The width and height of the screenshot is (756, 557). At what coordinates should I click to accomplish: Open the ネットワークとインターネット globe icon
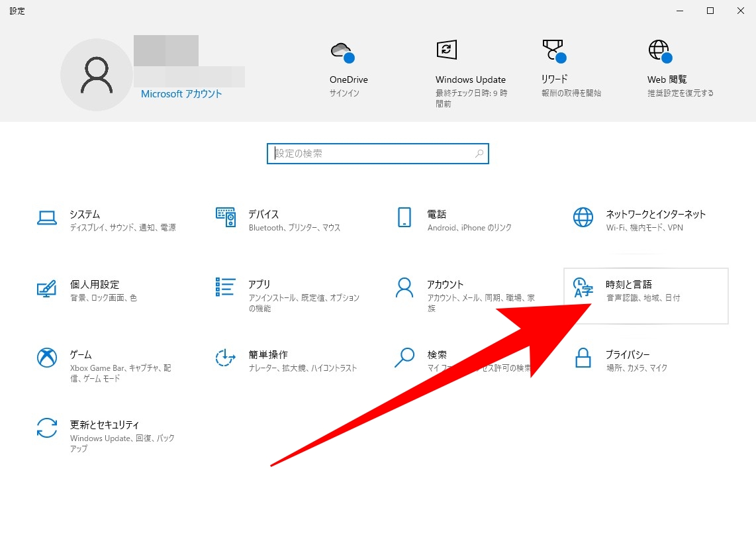click(x=583, y=217)
